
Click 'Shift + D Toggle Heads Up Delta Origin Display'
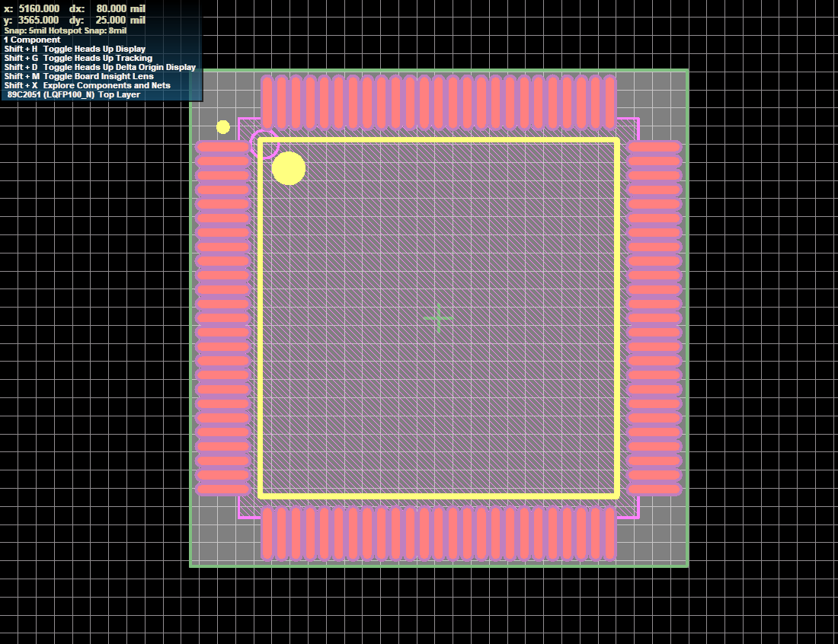coord(100,67)
